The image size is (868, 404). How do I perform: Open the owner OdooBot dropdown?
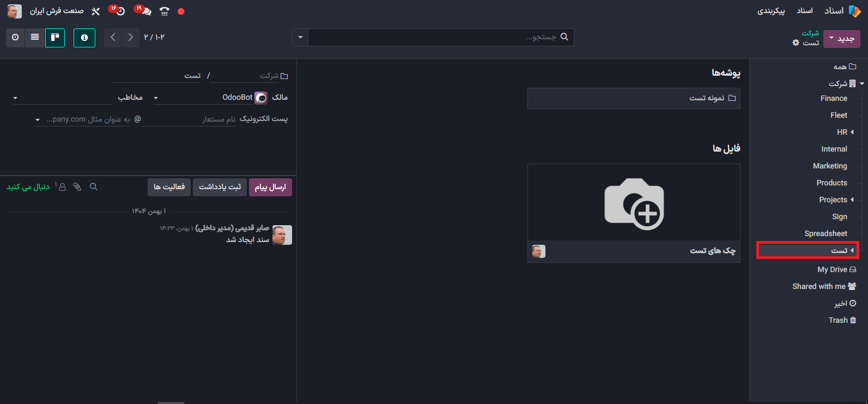coord(156,98)
